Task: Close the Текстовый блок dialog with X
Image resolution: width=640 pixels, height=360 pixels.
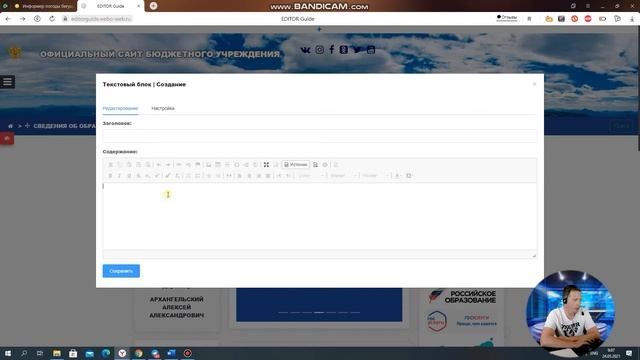Action: (534, 84)
